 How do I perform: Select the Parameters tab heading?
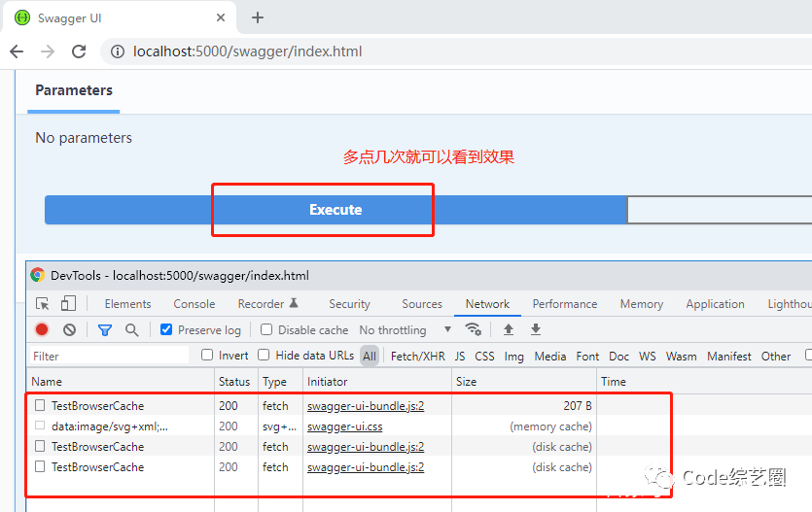point(74,90)
